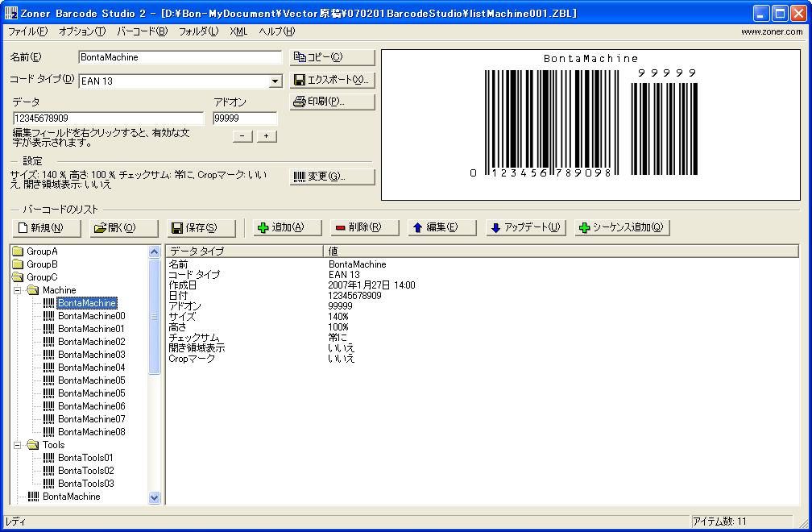Click the コピー(C) copy button
This screenshot has height=532, width=812.
click(332, 57)
